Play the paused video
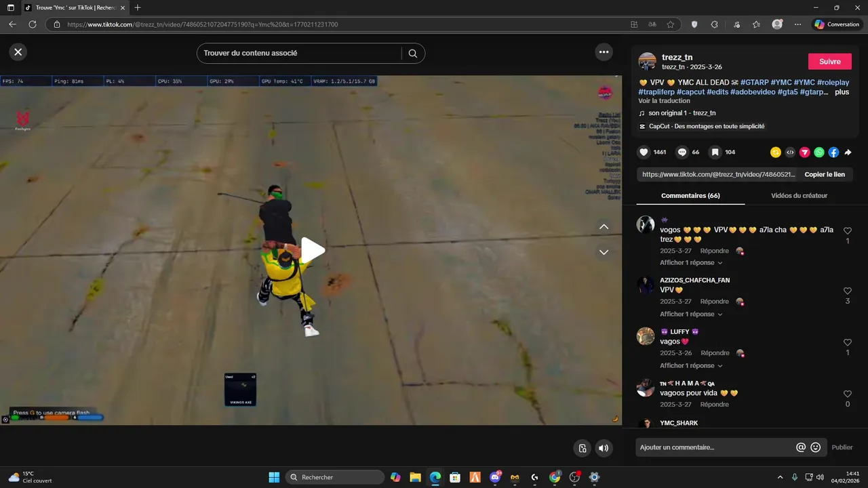868x488 pixels. pos(312,250)
